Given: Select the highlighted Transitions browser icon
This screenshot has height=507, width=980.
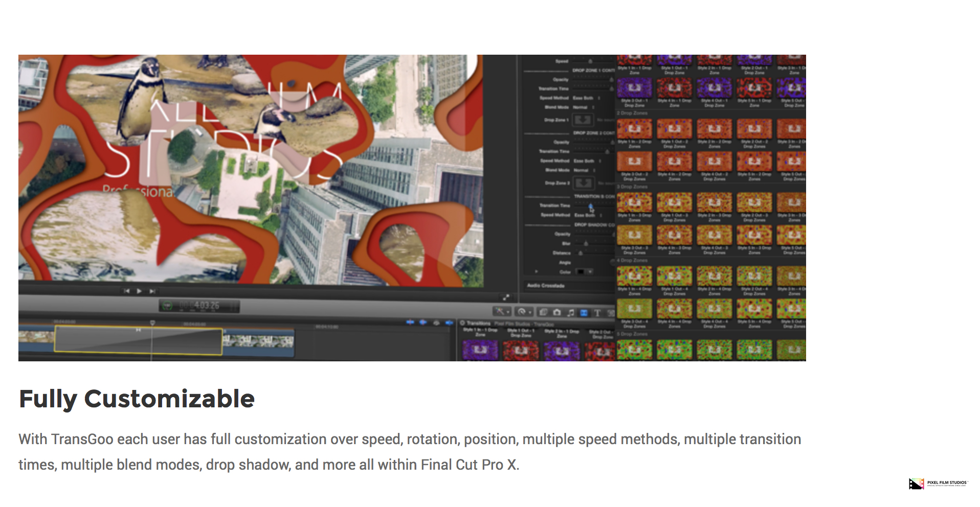Looking at the screenshot, I should (x=584, y=312).
